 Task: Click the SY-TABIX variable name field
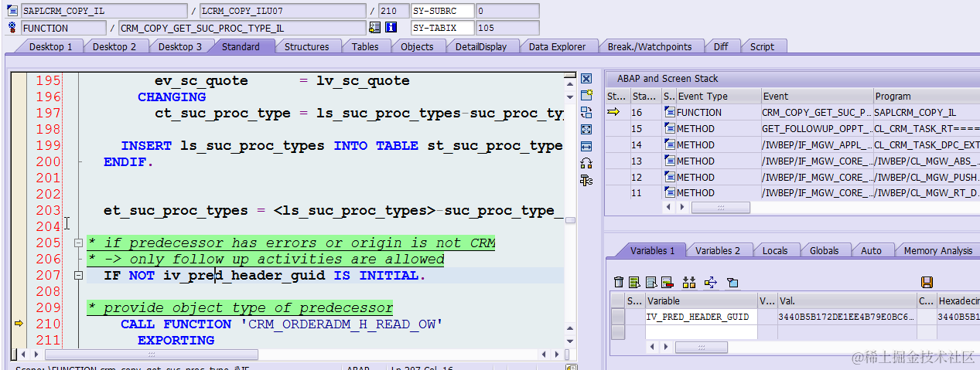tap(442, 28)
